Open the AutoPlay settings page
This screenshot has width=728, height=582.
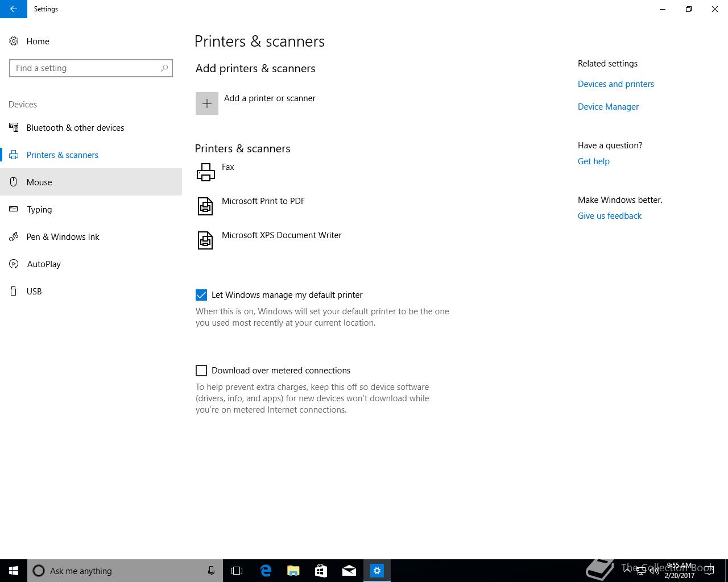pos(91,264)
